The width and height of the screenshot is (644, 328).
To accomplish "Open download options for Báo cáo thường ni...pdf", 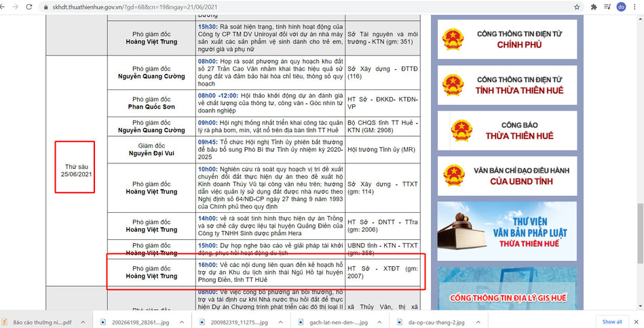I will tap(83, 323).
